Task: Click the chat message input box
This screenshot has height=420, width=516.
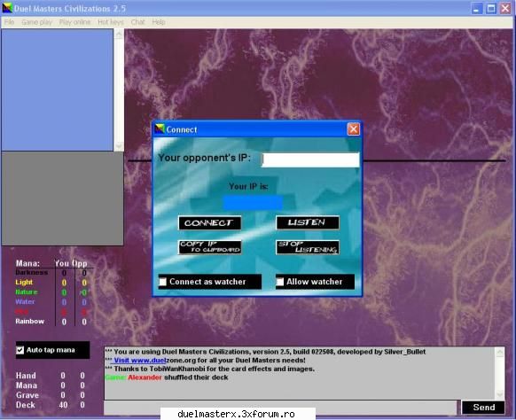Action: click(280, 408)
